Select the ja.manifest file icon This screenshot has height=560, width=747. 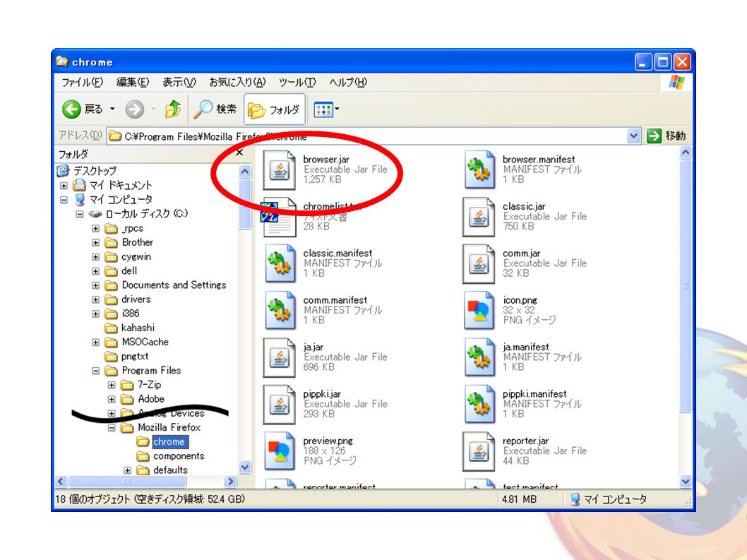tap(479, 357)
